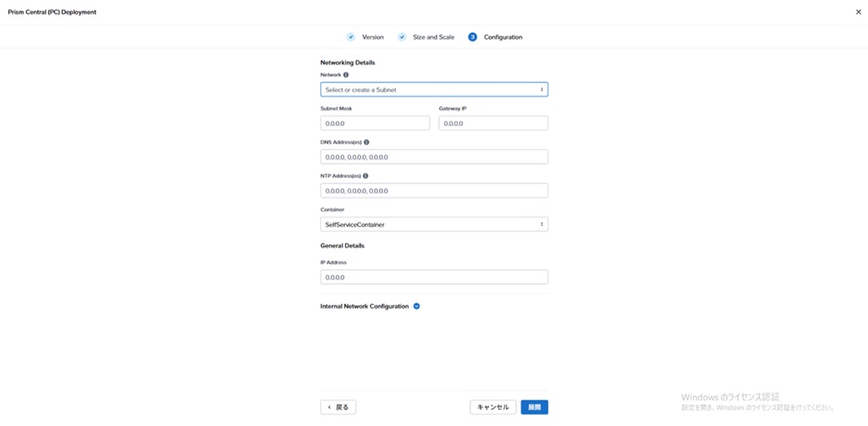The image size is (868, 426).
Task: Focus the Gateway IP input field
Action: [493, 124]
